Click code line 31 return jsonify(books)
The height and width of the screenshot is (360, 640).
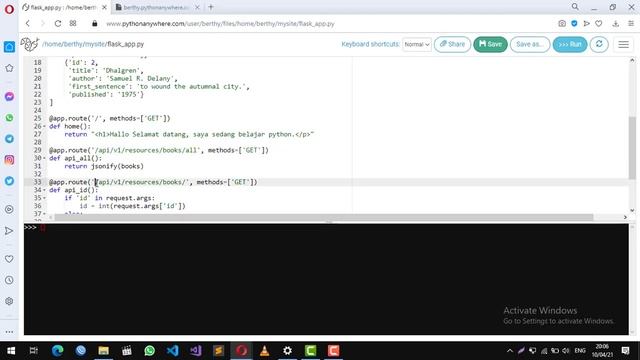pos(104,166)
